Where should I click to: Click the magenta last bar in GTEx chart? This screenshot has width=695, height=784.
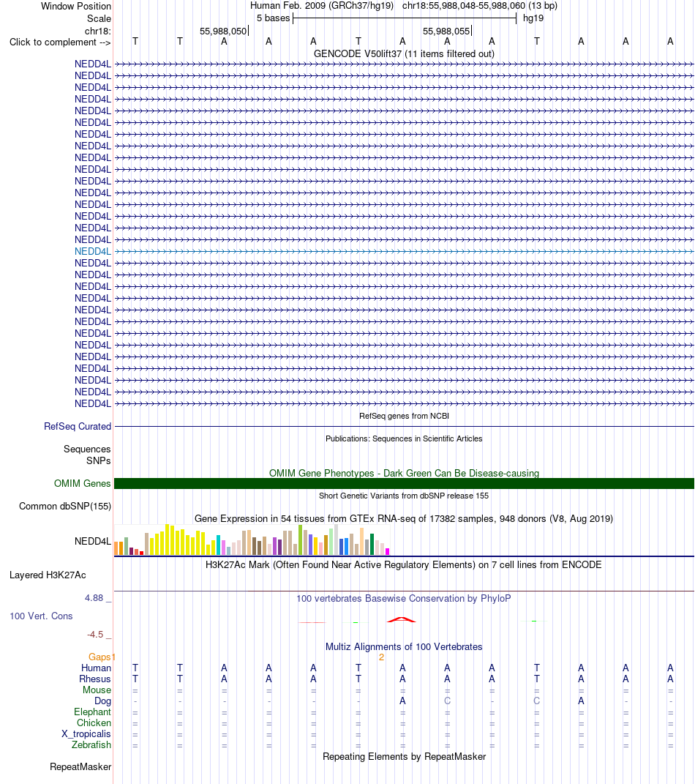(x=387, y=551)
